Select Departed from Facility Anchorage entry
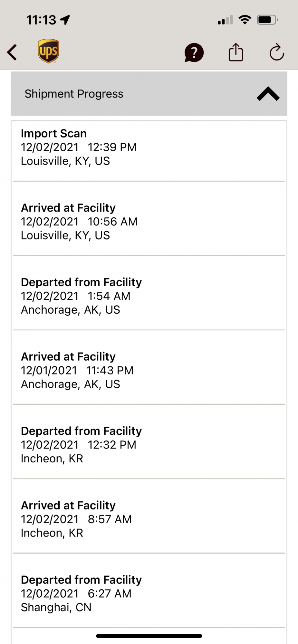This screenshot has height=644, width=298. coord(149,296)
